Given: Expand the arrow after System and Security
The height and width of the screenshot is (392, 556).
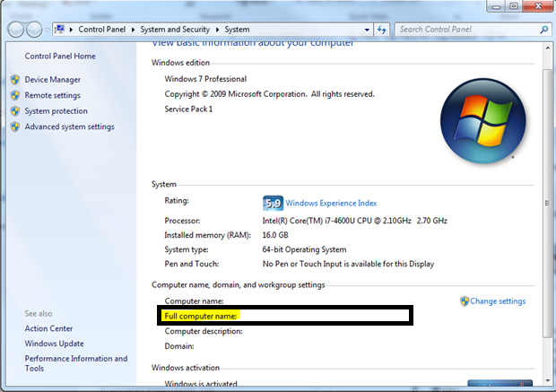Looking at the screenshot, I should pos(217,30).
